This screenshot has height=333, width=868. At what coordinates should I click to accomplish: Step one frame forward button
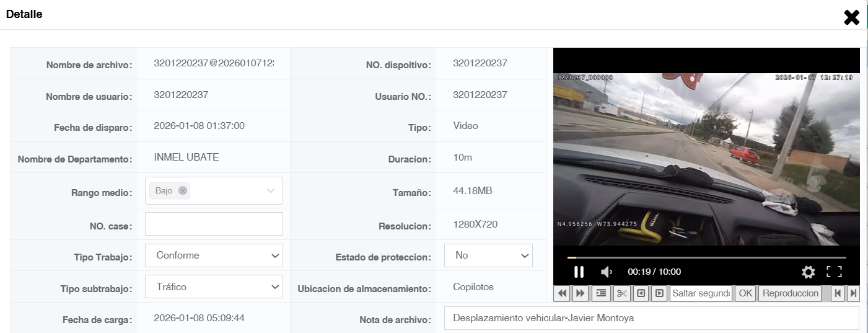pyautogui.click(x=659, y=293)
